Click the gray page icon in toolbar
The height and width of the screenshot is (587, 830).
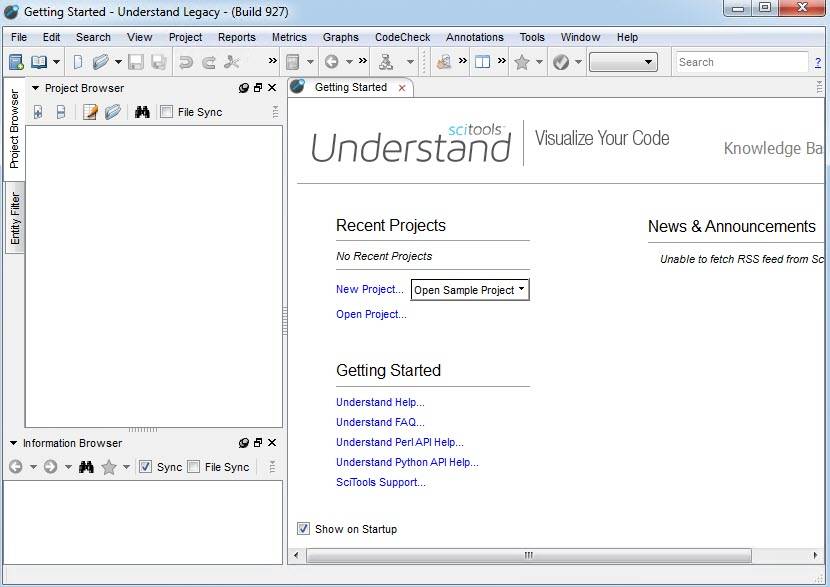[292, 62]
